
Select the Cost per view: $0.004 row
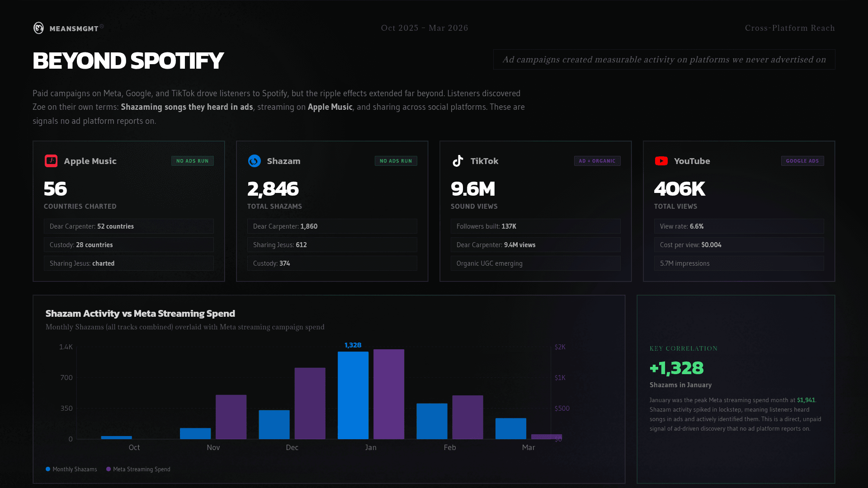tap(739, 245)
